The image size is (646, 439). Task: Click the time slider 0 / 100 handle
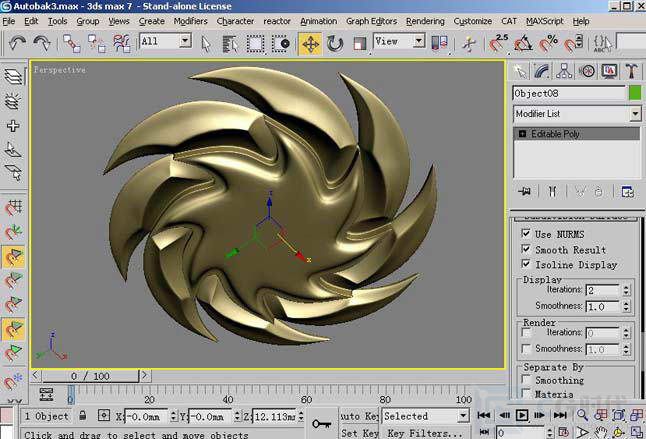(x=91, y=376)
